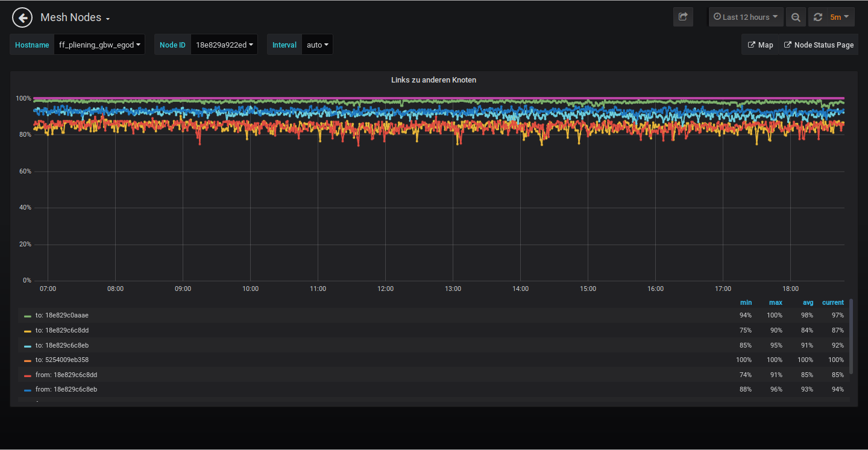Click yellow swatch for 'to: 18e829c6c8dd'

click(28, 331)
